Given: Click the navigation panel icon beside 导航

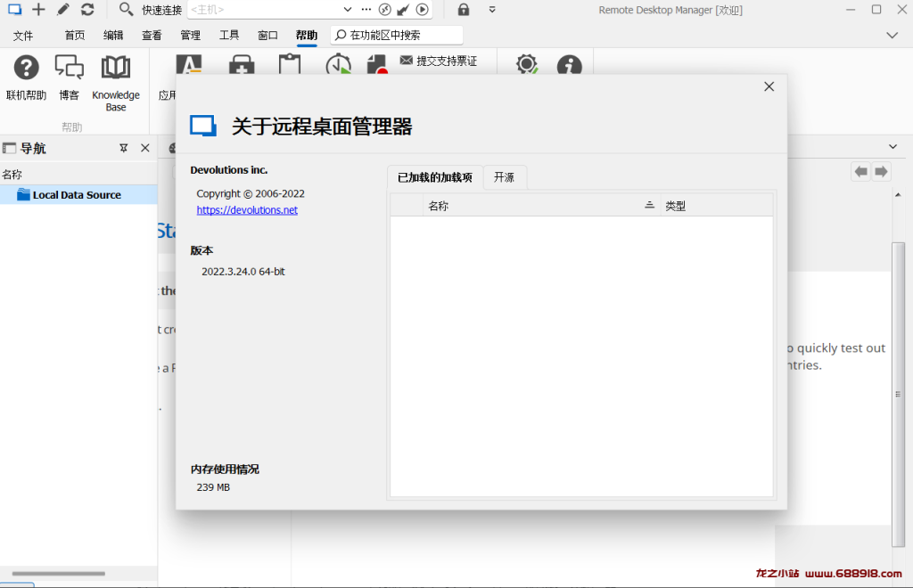Looking at the screenshot, I should (9, 148).
